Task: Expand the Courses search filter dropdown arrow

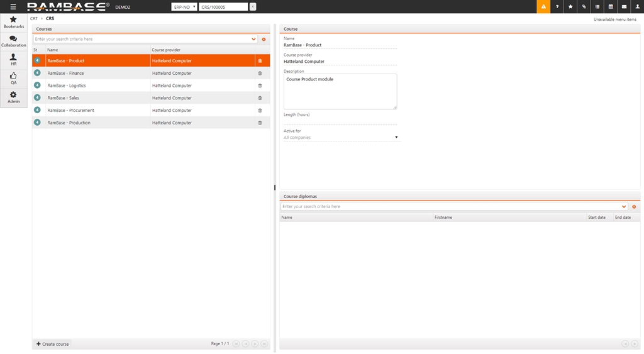Action: point(253,39)
